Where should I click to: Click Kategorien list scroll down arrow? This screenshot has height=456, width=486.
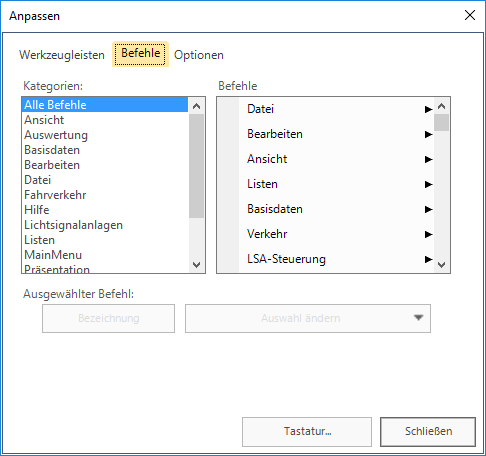[197, 265]
